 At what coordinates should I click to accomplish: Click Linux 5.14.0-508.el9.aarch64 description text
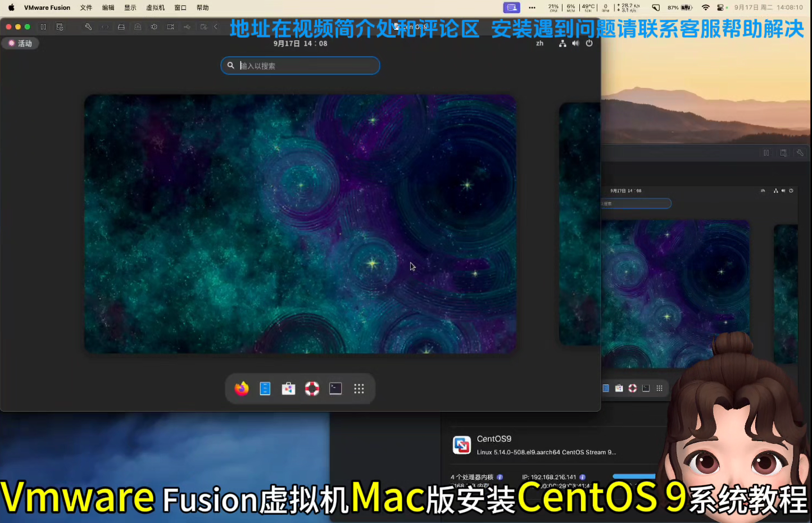pyautogui.click(x=546, y=452)
